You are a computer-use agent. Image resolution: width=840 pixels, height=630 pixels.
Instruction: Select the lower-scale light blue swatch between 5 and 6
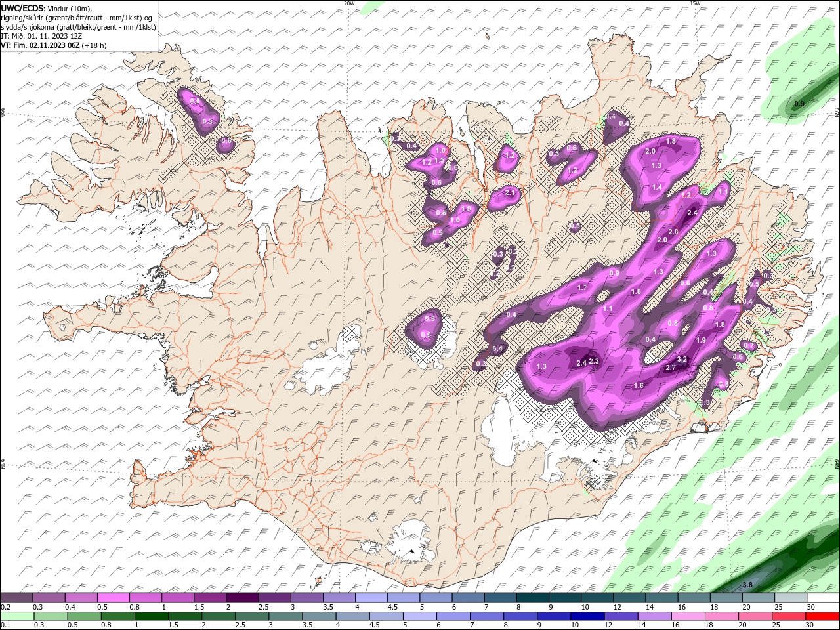click(x=420, y=616)
